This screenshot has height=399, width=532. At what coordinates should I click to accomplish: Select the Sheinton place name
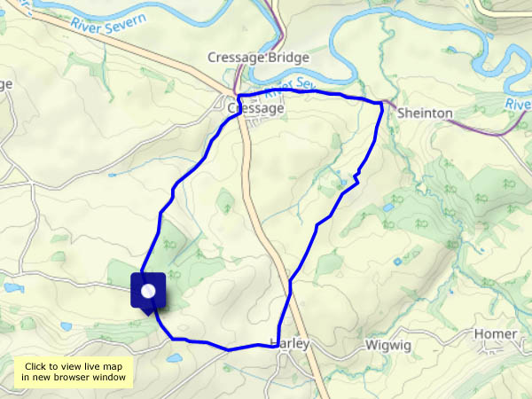(425, 113)
